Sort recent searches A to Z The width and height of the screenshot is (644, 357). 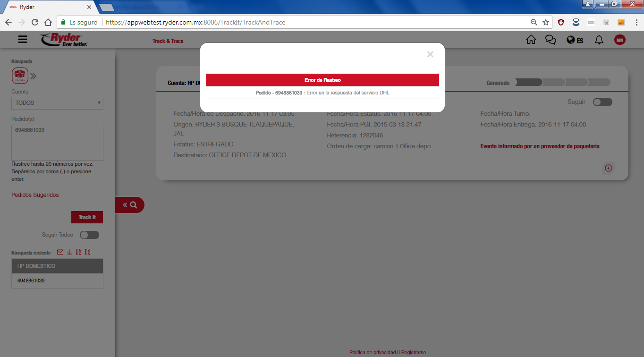pyautogui.click(x=78, y=252)
